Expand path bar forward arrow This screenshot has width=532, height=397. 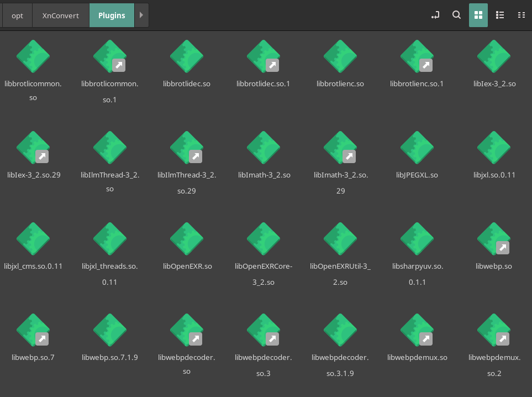(x=141, y=15)
